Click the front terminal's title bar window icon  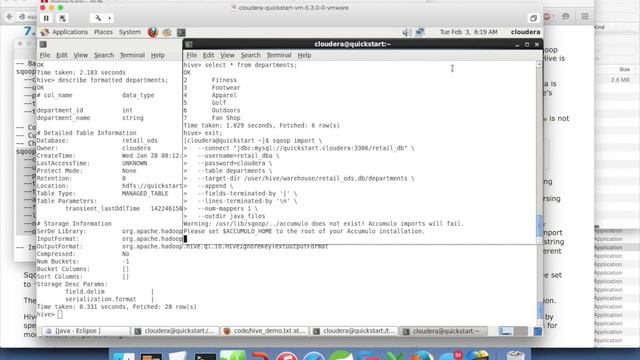pos(189,44)
